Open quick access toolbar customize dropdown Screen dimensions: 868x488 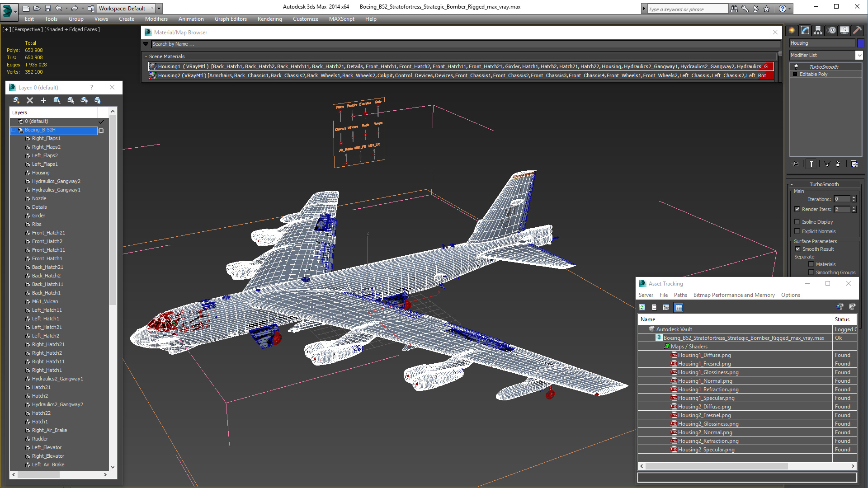(x=159, y=8)
